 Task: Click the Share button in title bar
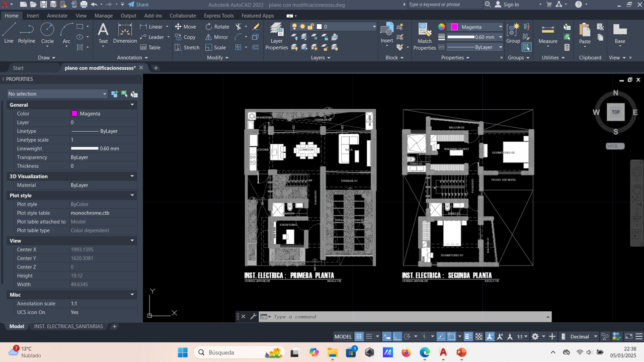pyautogui.click(x=138, y=5)
